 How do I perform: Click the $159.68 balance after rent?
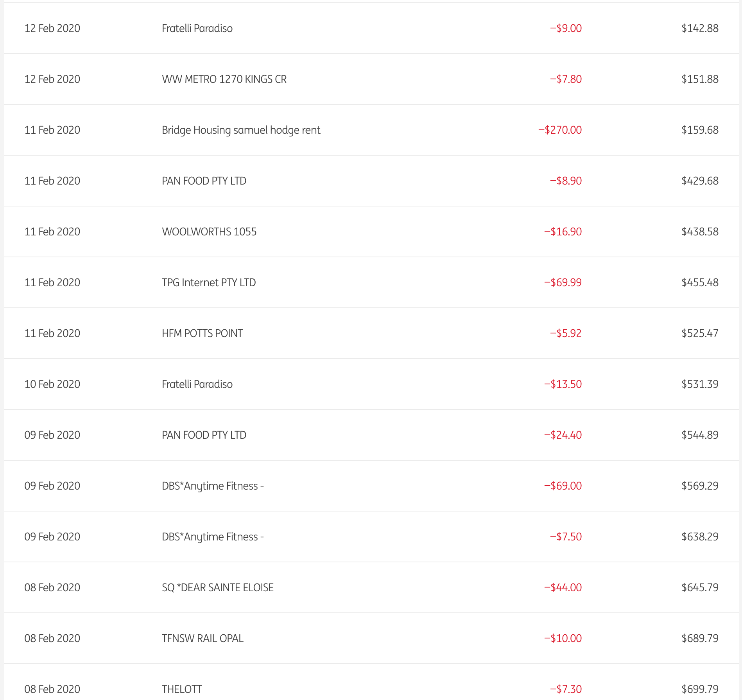click(x=700, y=130)
